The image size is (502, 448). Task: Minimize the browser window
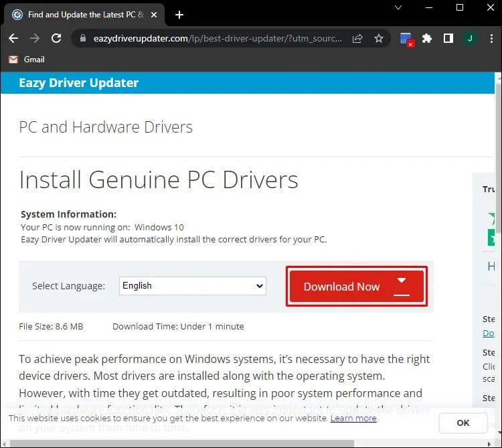[x=429, y=7]
